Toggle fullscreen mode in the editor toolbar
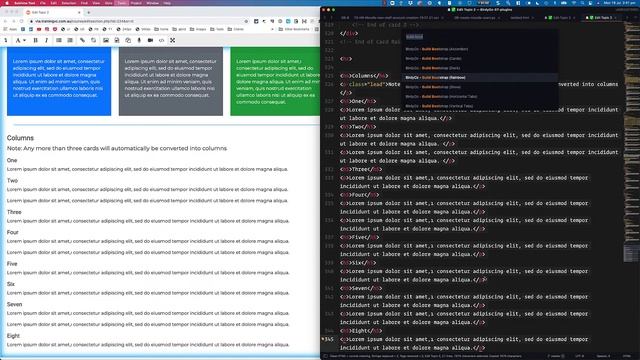The width and height of the screenshot is (640, 360). (173, 40)
